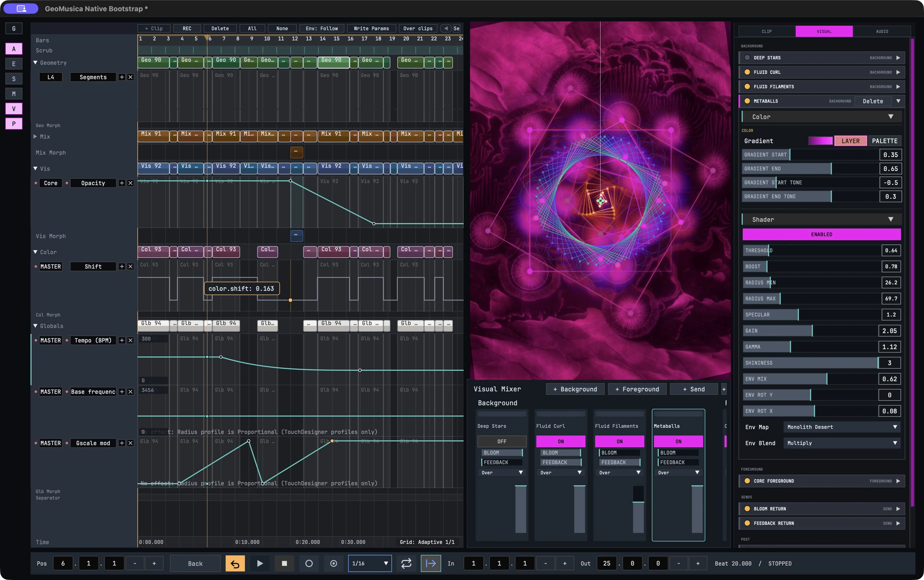Click the small plus beside Send

coord(724,389)
